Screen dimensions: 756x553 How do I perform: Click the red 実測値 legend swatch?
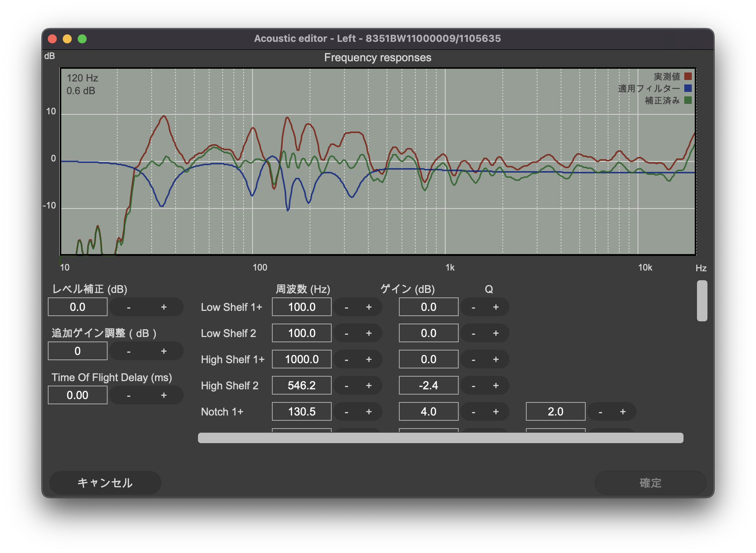(688, 77)
